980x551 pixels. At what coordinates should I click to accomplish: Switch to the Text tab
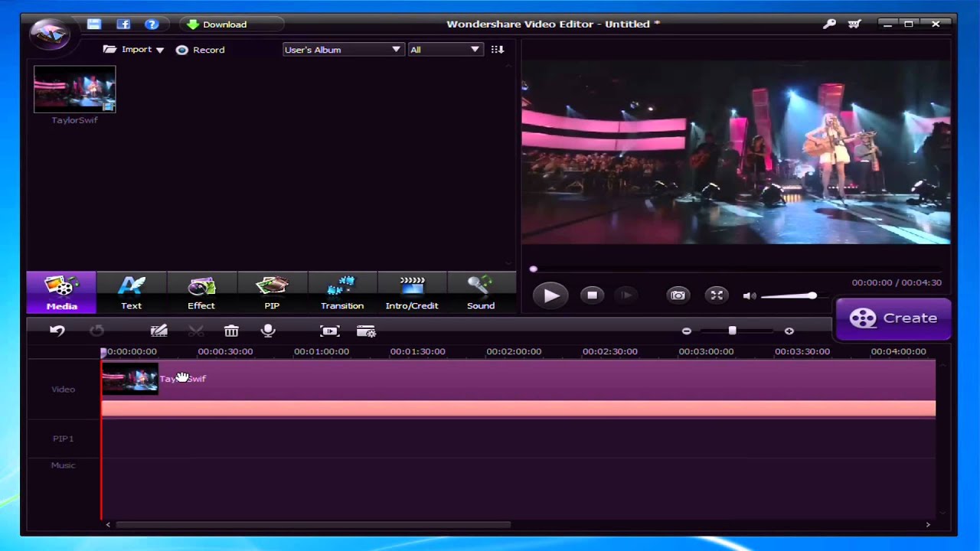click(132, 292)
